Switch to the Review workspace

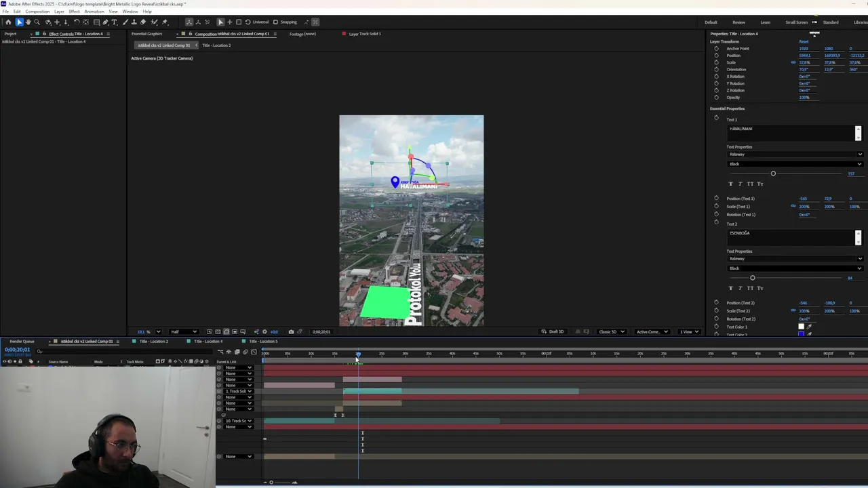click(738, 22)
